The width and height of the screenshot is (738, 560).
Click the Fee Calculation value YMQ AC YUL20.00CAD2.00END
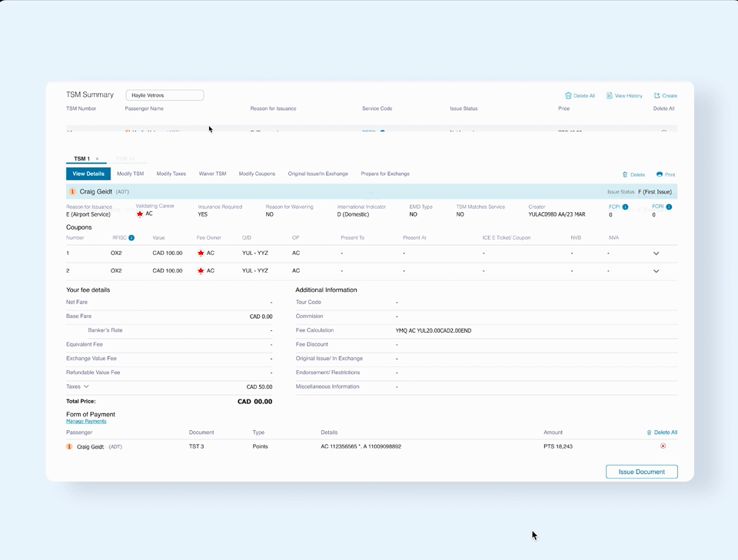(434, 330)
